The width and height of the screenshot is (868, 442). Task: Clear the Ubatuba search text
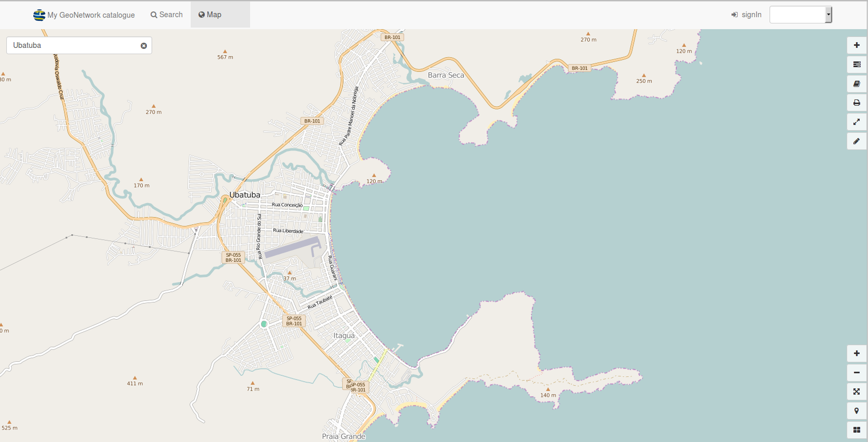click(x=144, y=46)
